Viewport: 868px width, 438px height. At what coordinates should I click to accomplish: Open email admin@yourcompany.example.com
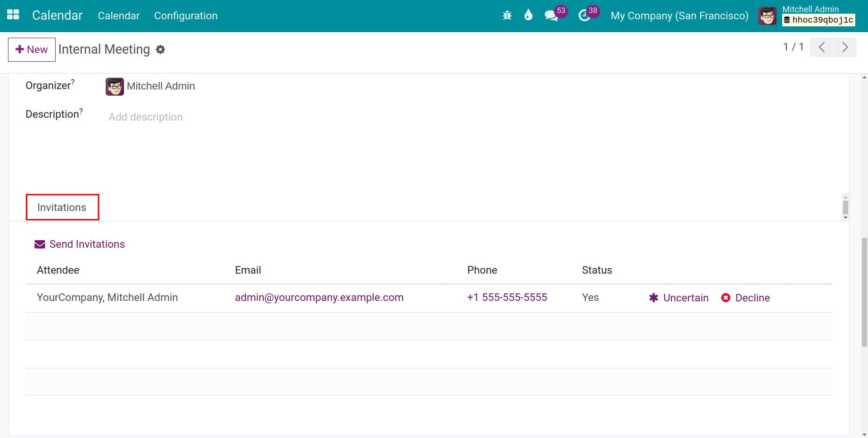click(x=319, y=298)
